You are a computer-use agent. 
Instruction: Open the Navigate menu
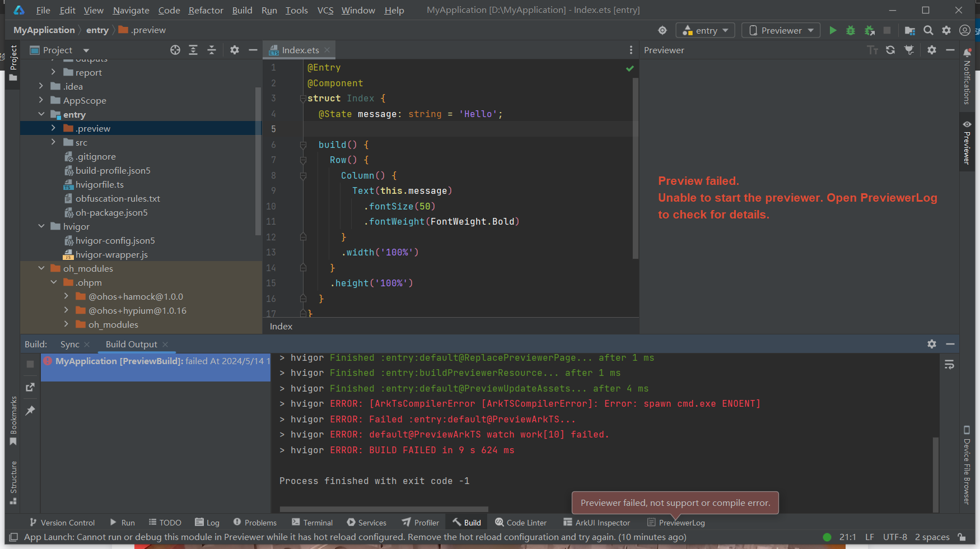(131, 10)
